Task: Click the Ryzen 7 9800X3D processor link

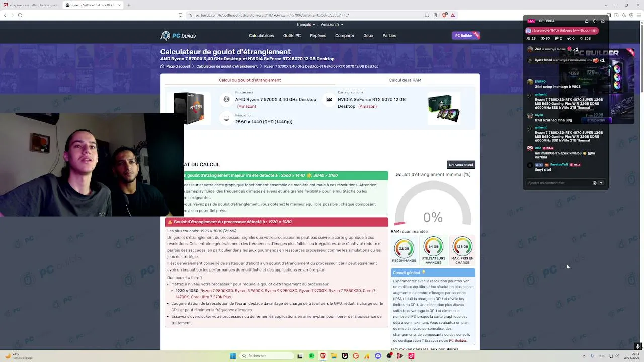Action: pos(216,291)
